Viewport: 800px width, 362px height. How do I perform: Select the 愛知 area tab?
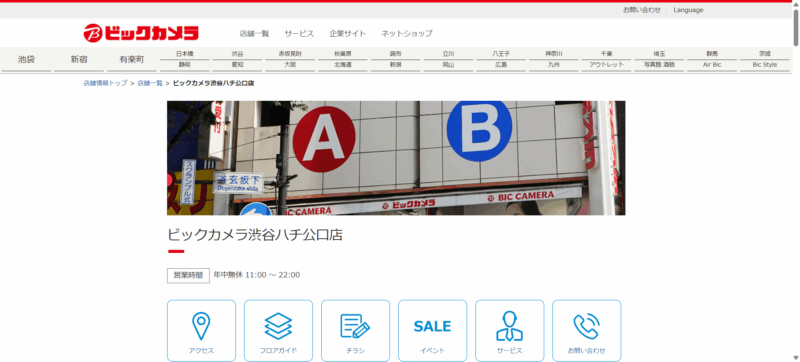[237, 65]
